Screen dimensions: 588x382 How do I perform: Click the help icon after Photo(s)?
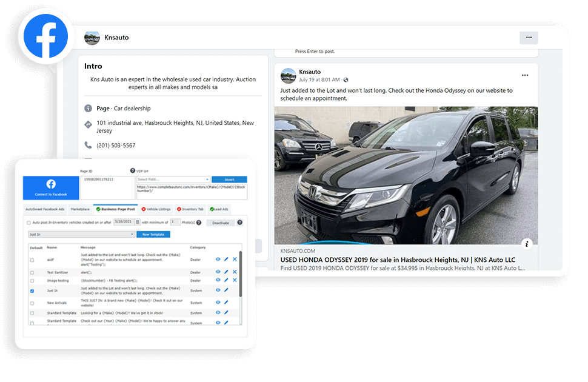(x=199, y=223)
